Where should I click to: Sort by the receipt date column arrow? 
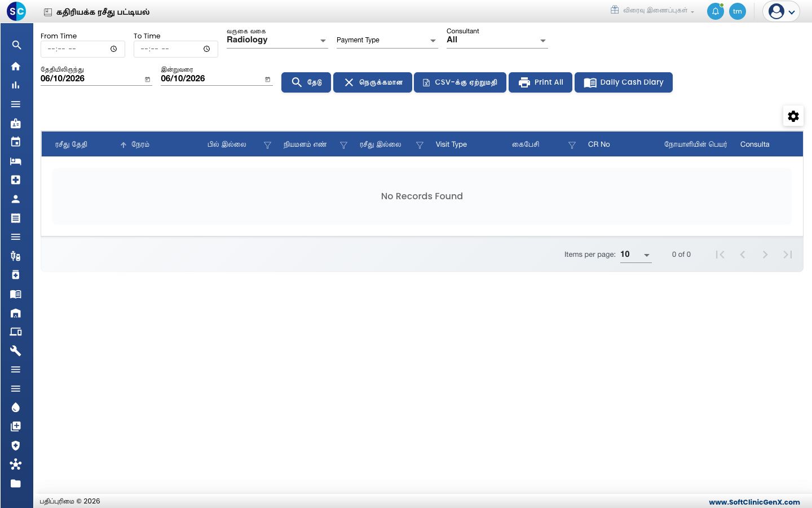point(123,145)
